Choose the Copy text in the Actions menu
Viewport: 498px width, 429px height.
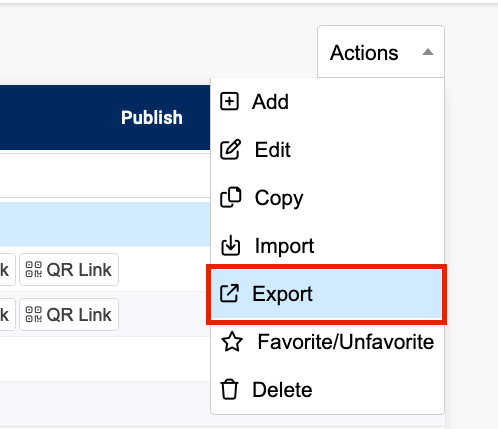pos(279,198)
